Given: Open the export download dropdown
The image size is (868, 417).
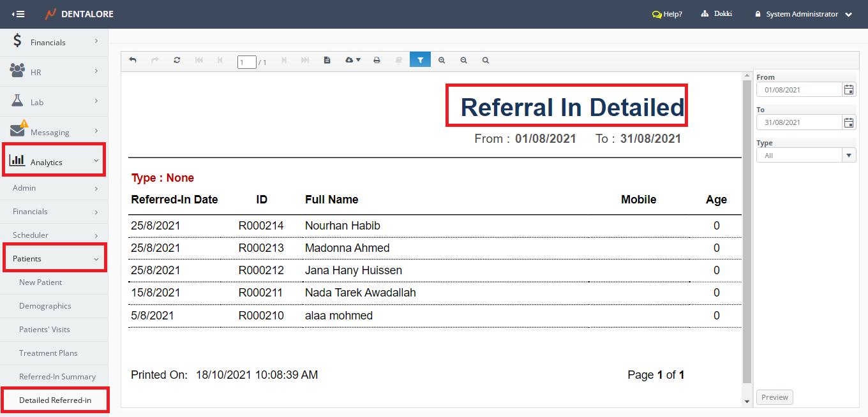Looking at the screenshot, I should pos(352,60).
